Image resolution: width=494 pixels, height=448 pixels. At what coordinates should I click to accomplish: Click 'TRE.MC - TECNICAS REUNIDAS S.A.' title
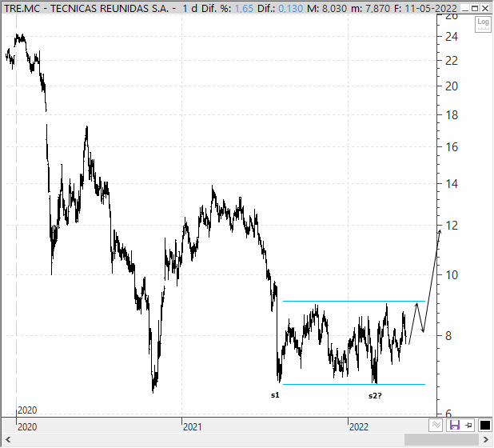coord(86,8)
